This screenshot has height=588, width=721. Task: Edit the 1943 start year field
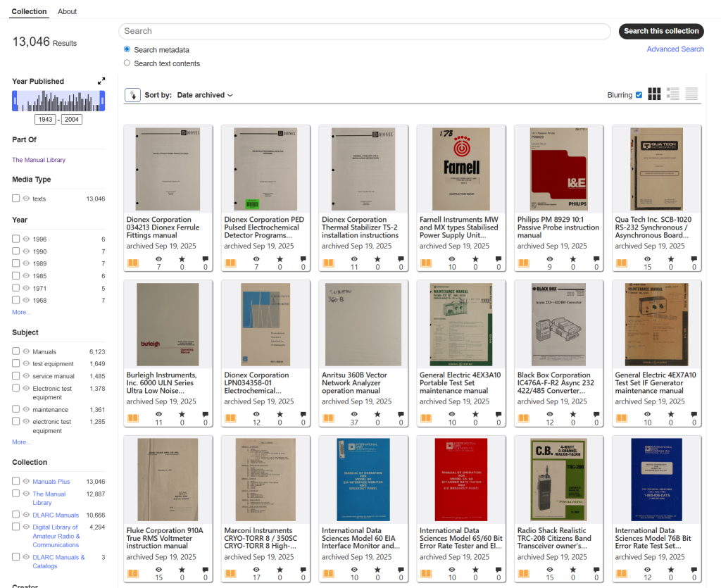[x=45, y=120]
